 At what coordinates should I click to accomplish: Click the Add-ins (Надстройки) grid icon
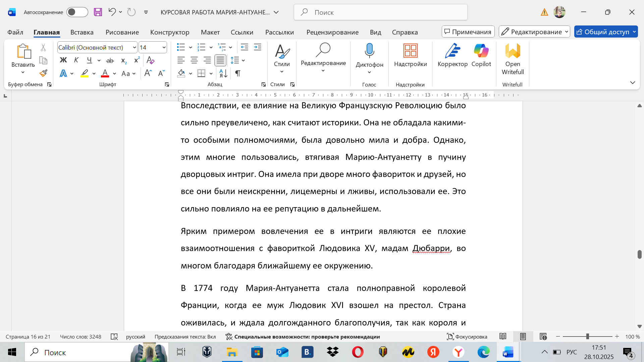tap(410, 51)
